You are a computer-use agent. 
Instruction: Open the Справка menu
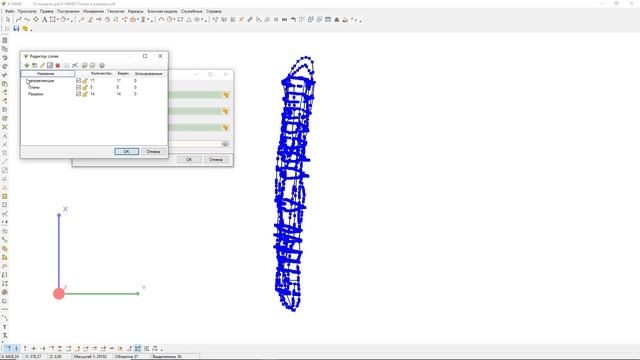click(213, 11)
